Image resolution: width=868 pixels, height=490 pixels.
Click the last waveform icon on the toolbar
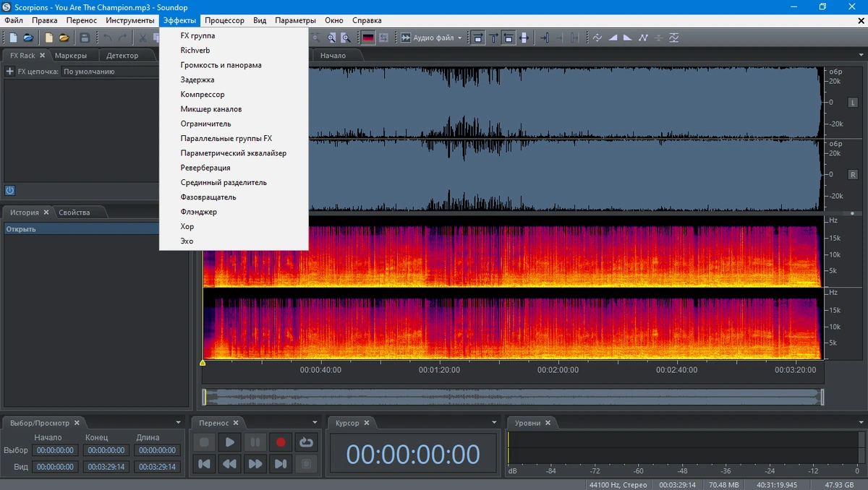[674, 38]
